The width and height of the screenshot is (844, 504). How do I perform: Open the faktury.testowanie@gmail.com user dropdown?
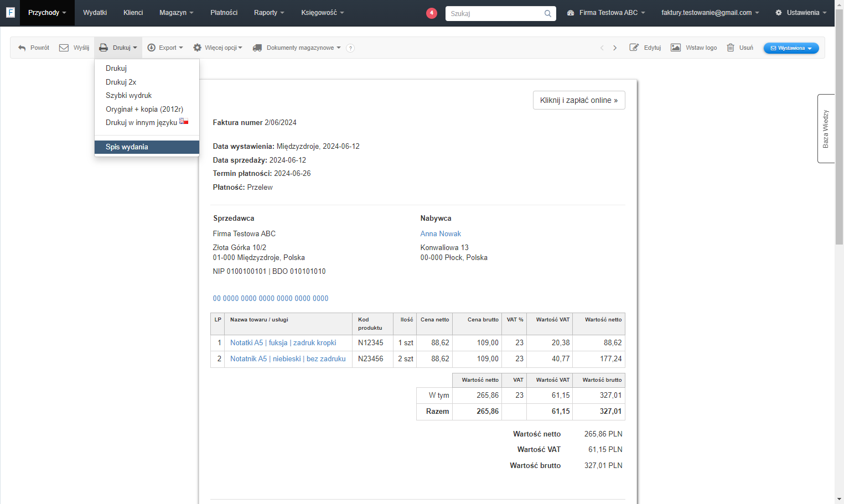(x=710, y=13)
